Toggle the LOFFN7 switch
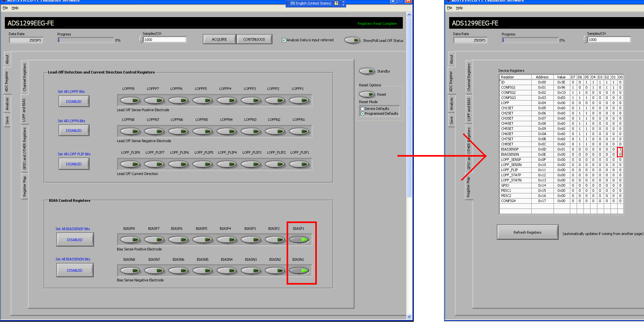 click(x=154, y=132)
